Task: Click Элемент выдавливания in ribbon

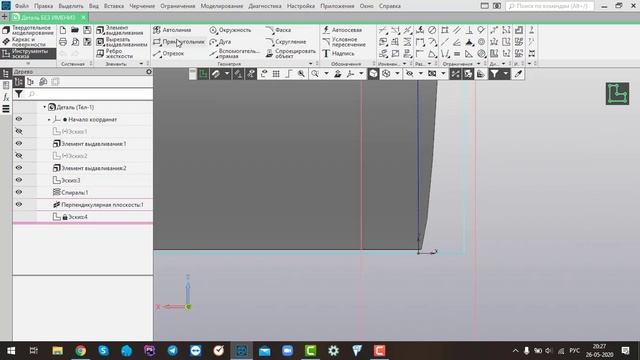Action: pos(120,30)
